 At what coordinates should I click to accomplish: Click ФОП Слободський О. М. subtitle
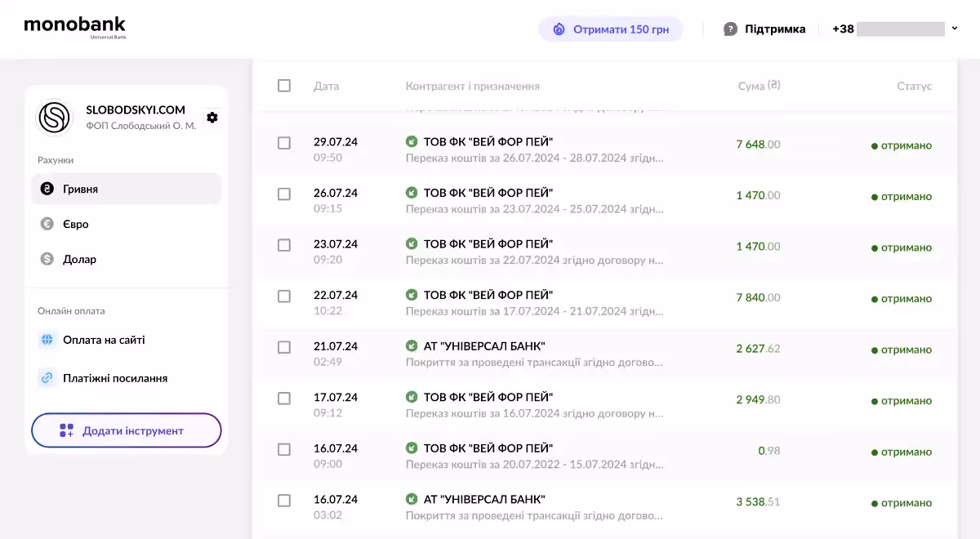pyautogui.click(x=141, y=126)
